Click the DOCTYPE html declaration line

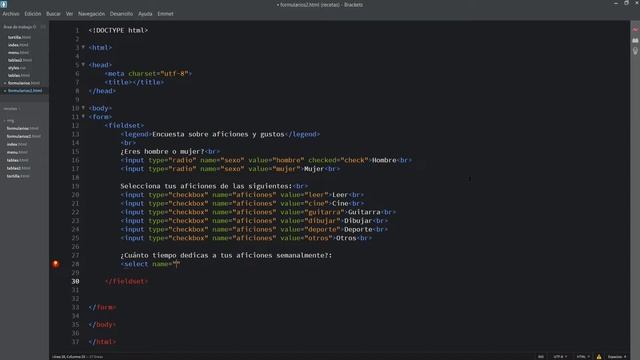(x=118, y=30)
